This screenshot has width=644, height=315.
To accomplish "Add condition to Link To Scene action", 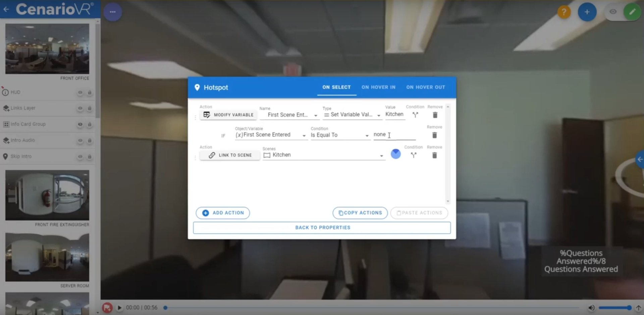I will [414, 155].
